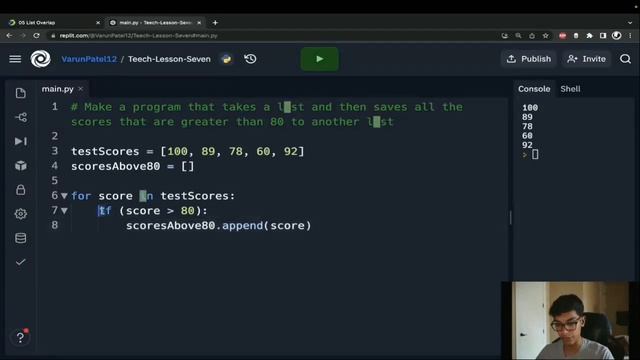Open VarunPatel12 profile link
Image resolution: width=640 pixels, height=360 pixels.
coord(89,59)
